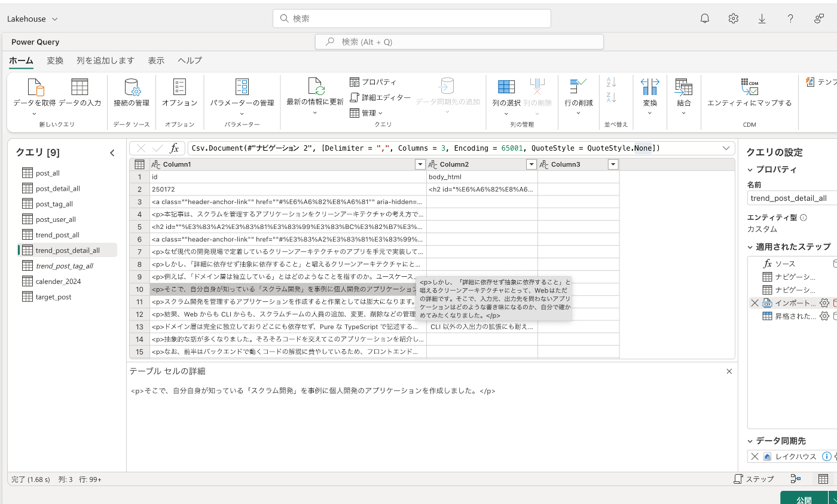Remove レイクハウス data destination with X

pyautogui.click(x=754, y=456)
